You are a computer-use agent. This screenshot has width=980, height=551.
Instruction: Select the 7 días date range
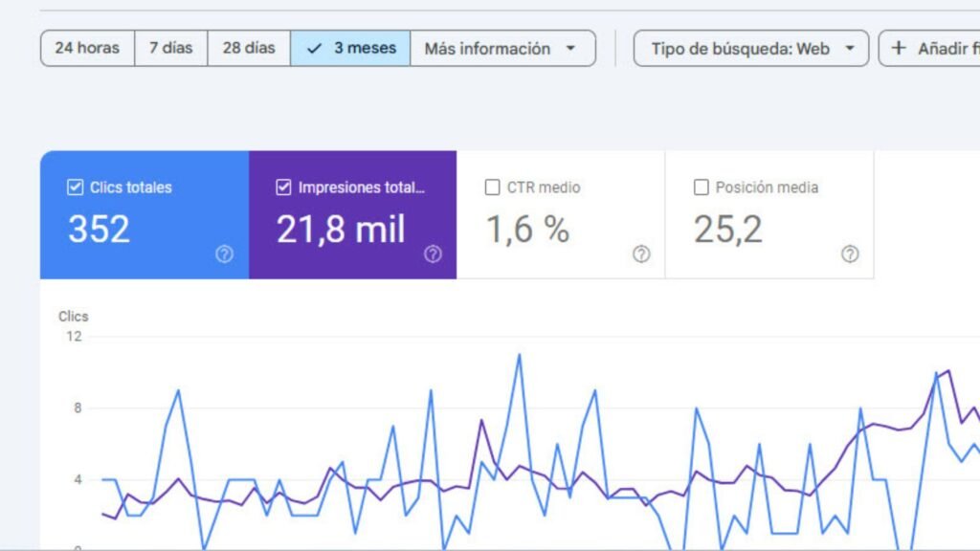171,48
